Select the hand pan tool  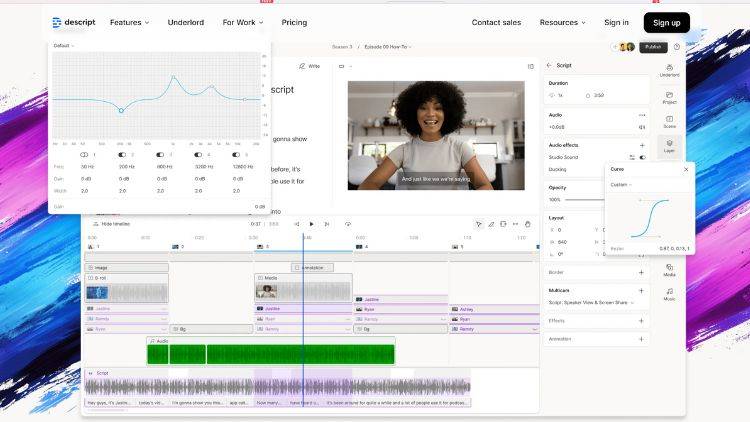coord(528,224)
